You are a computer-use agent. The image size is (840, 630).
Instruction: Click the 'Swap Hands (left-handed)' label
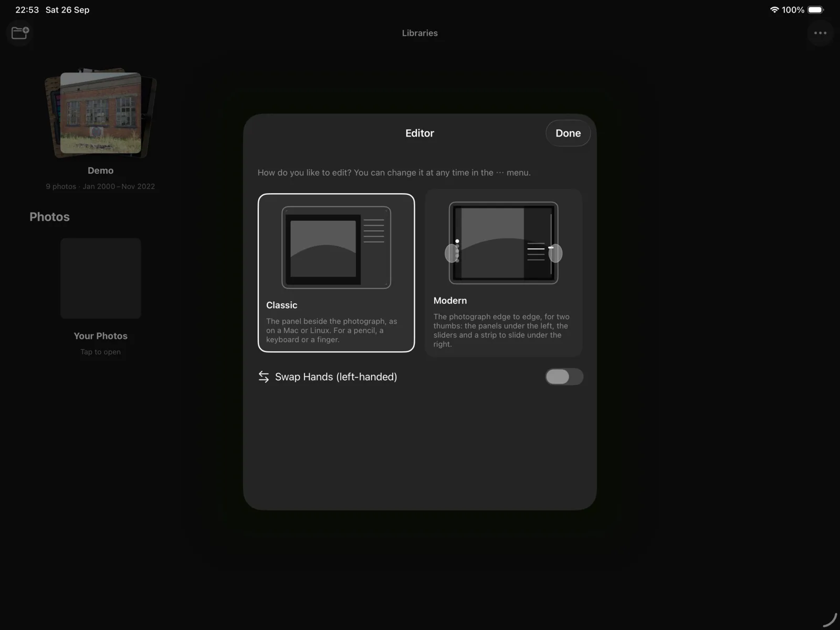click(336, 376)
